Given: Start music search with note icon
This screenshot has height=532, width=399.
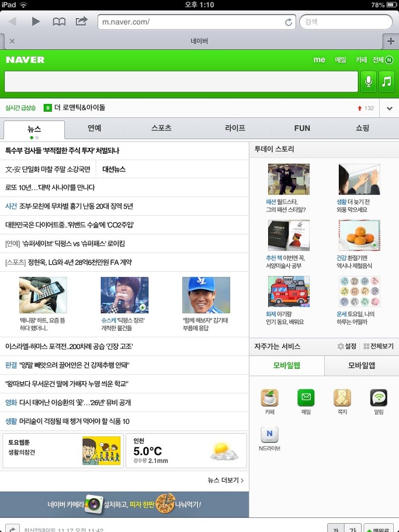Looking at the screenshot, I should pyautogui.click(x=387, y=81).
